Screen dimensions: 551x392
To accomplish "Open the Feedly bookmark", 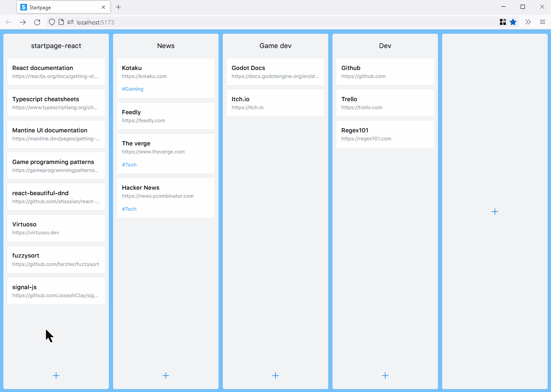I will (166, 116).
